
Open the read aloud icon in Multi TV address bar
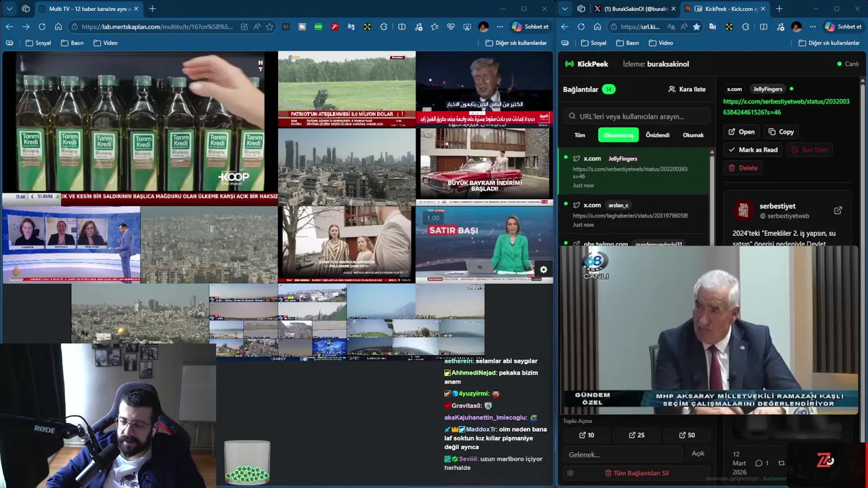257,26
